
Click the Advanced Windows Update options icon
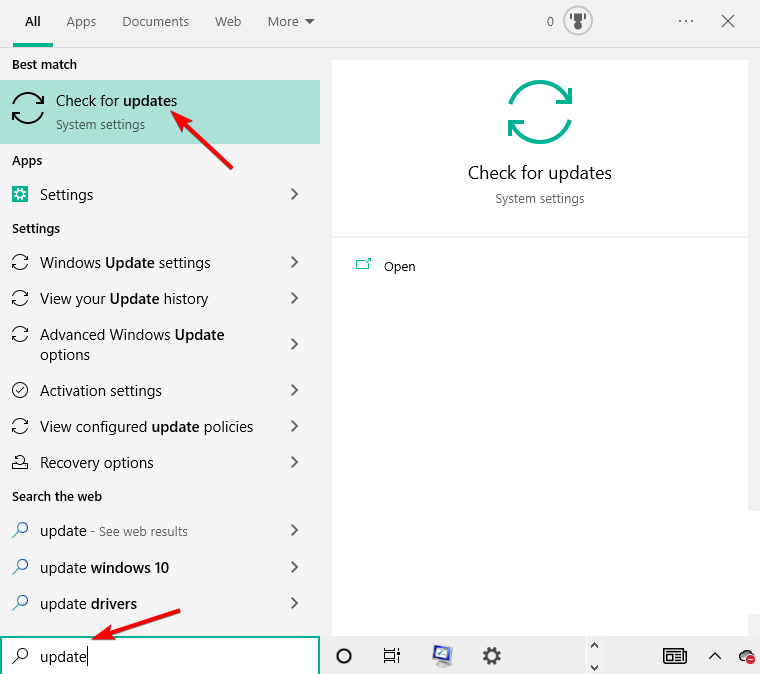pyautogui.click(x=20, y=334)
